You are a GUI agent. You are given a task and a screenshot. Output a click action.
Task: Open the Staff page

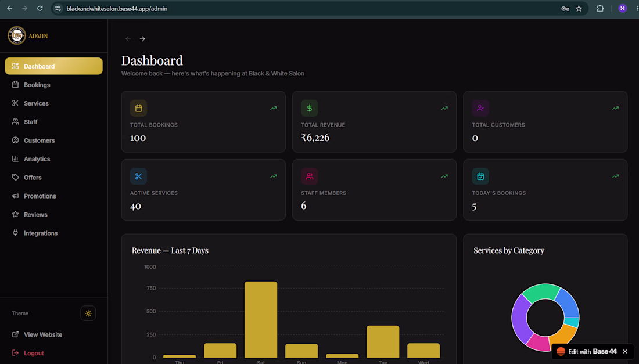pos(53,122)
